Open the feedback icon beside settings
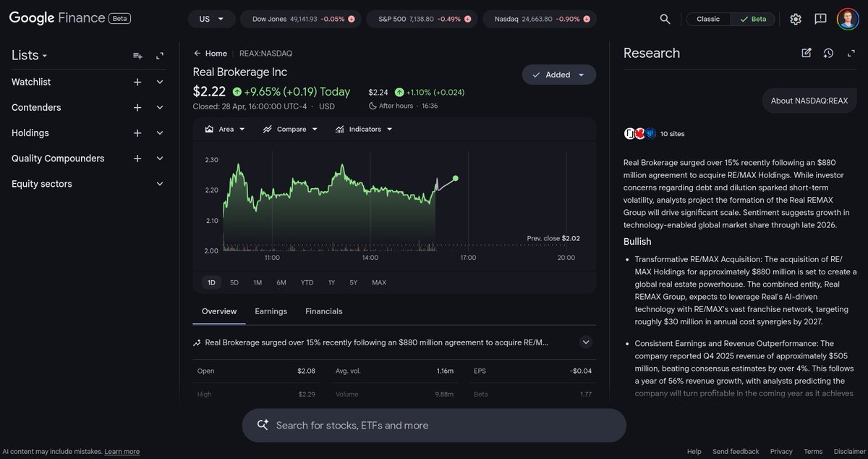The height and width of the screenshot is (459, 868). (820, 19)
